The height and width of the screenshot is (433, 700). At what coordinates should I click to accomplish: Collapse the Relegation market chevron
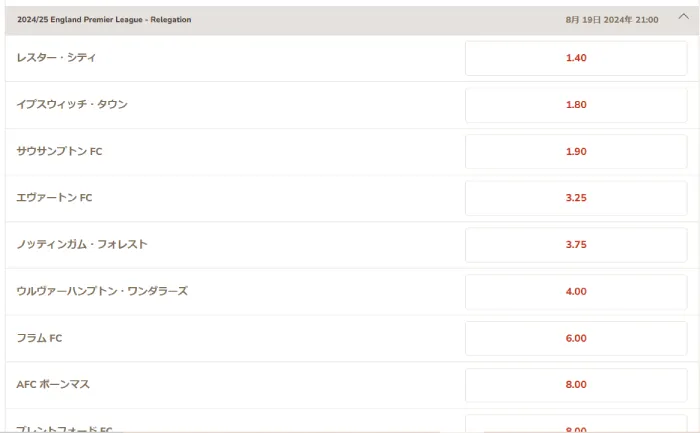(x=683, y=17)
